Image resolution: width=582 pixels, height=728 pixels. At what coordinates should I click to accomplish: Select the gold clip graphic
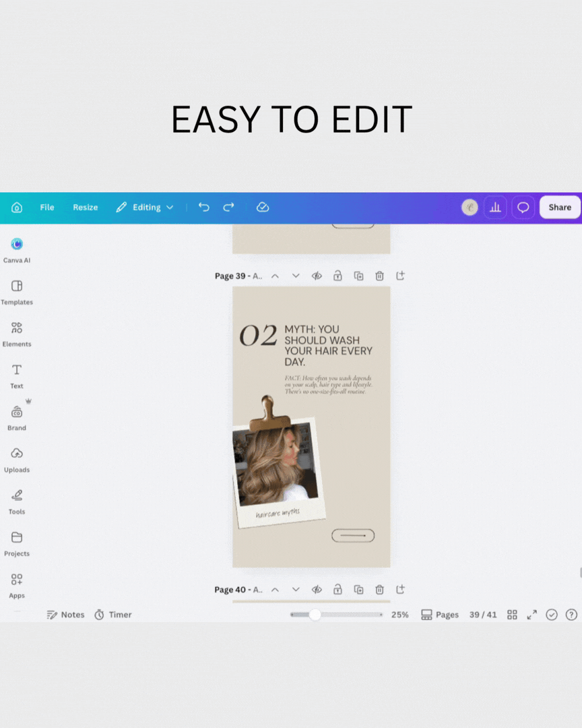tap(269, 413)
